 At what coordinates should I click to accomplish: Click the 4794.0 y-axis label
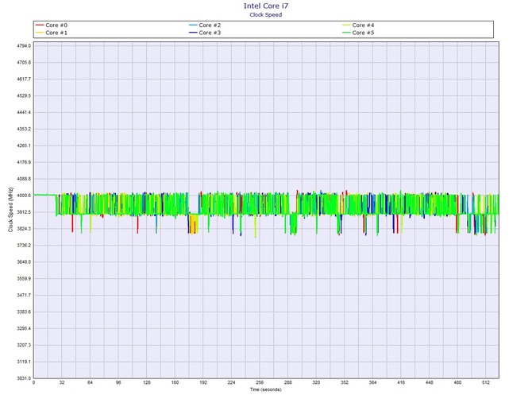coord(21,46)
